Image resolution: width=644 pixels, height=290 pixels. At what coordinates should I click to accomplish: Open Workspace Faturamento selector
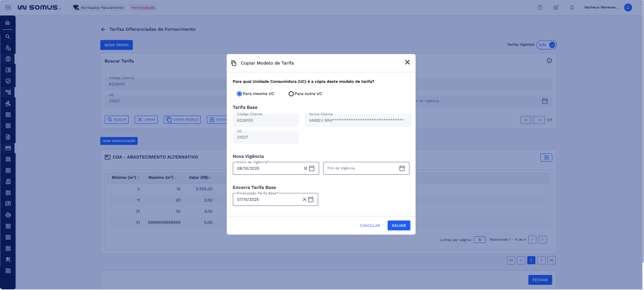98,7
